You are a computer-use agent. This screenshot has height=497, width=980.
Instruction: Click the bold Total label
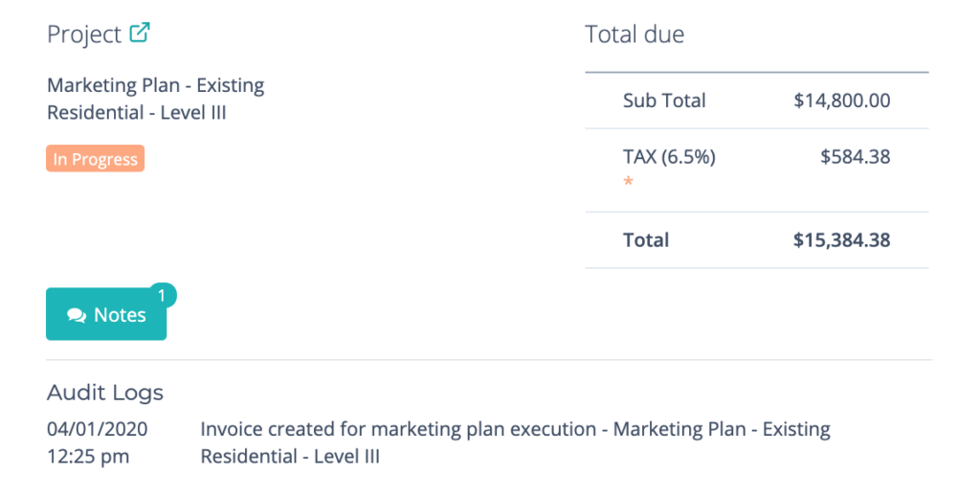[x=646, y=240]
